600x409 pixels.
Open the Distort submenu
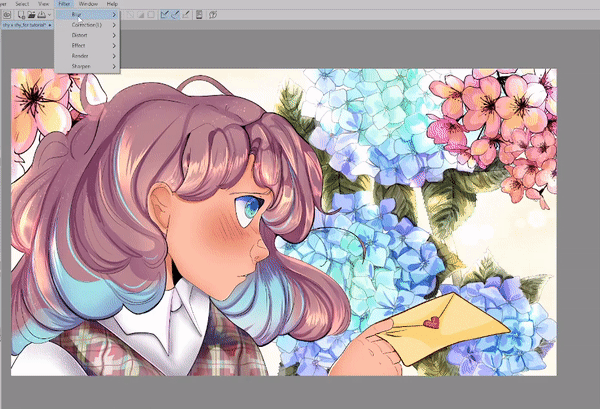[87, 35]
